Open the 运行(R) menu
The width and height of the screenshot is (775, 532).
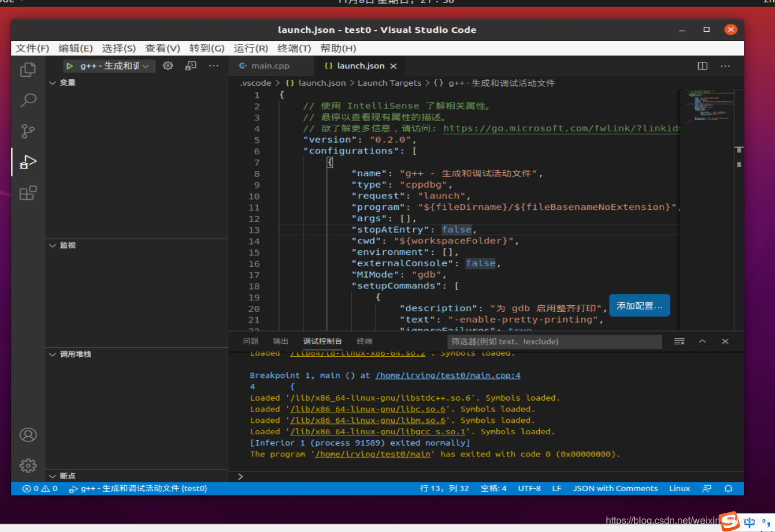[251, 49]
